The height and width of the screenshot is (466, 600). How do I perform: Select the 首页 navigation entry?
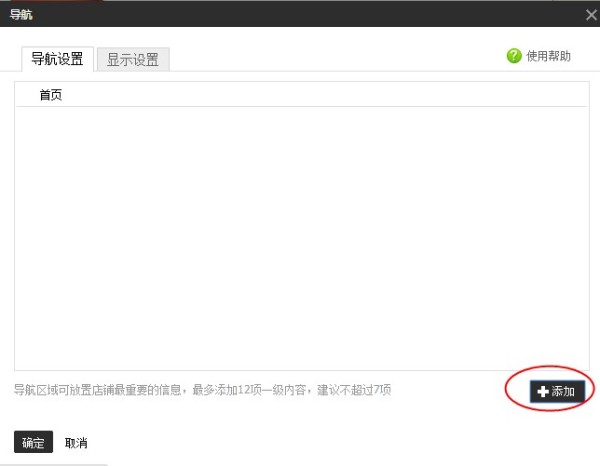tap(301, 95)
